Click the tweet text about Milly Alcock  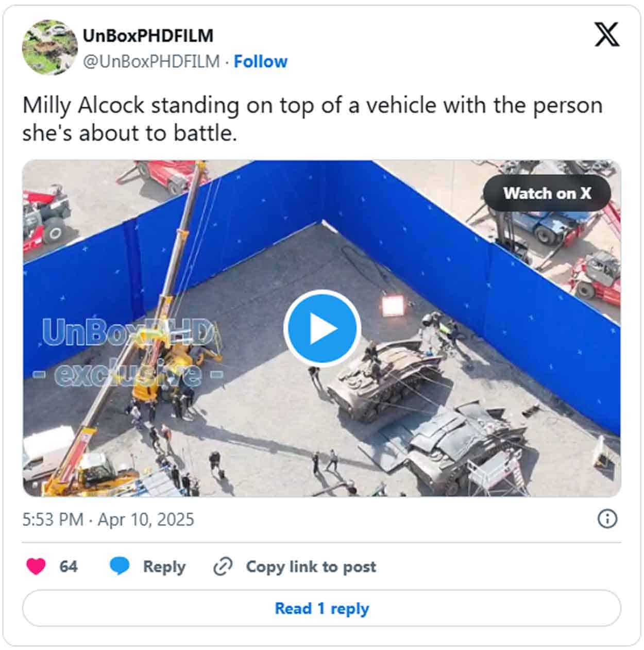click(312, 119)
